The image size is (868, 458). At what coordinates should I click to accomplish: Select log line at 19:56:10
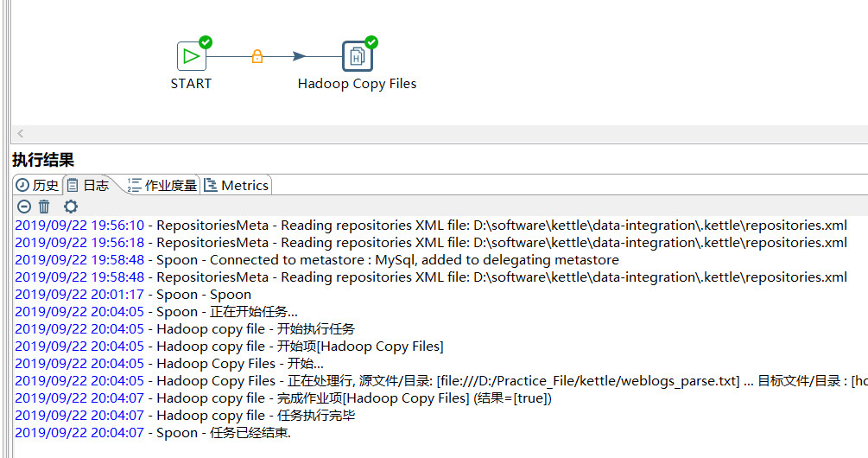coord(431,226)
